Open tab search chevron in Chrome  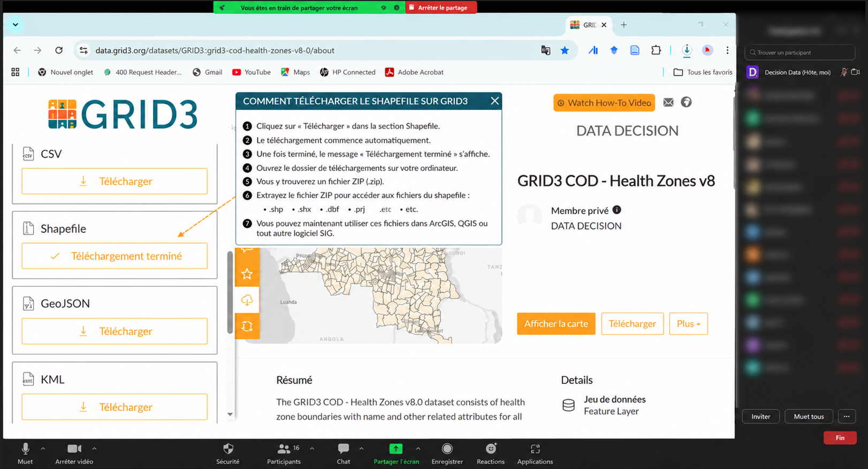16,25
